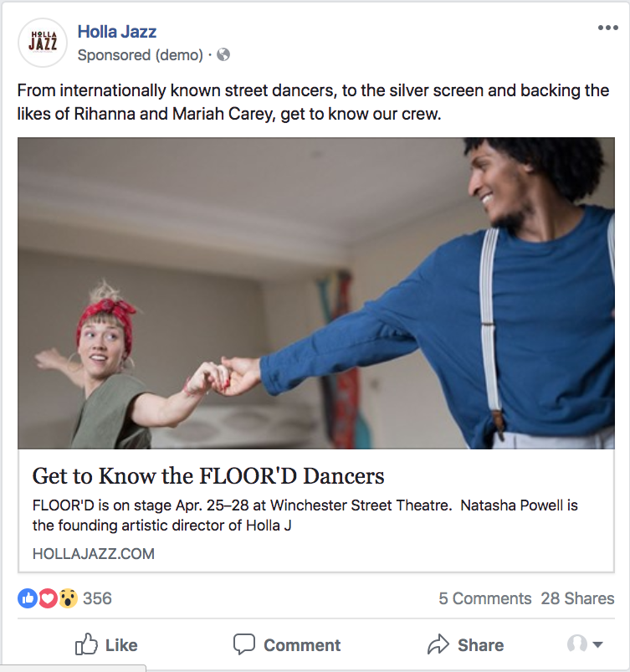Open the dancers photo in the ad
Image resolution: width=630 pixels, height=672 pixels.
316,293
